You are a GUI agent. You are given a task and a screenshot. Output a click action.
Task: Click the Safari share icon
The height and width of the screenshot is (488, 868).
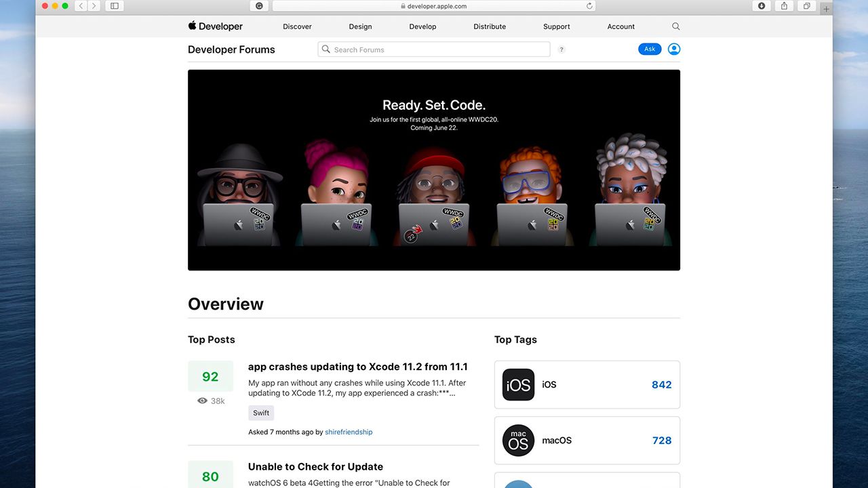784,6
